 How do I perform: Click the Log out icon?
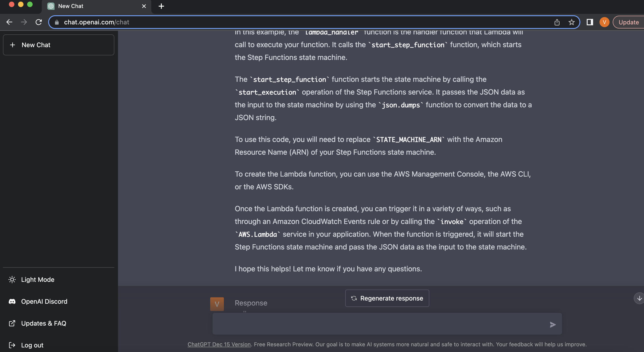(x=12, y=345)
